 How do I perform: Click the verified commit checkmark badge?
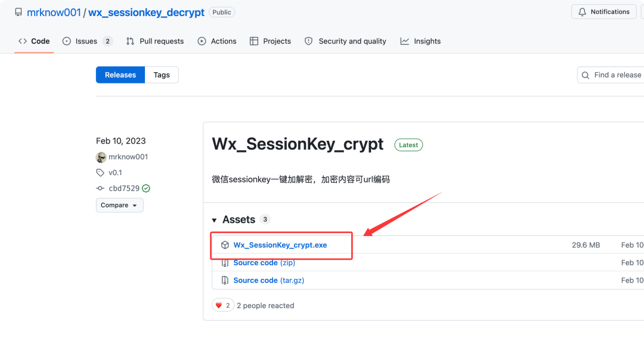(146, 188)
